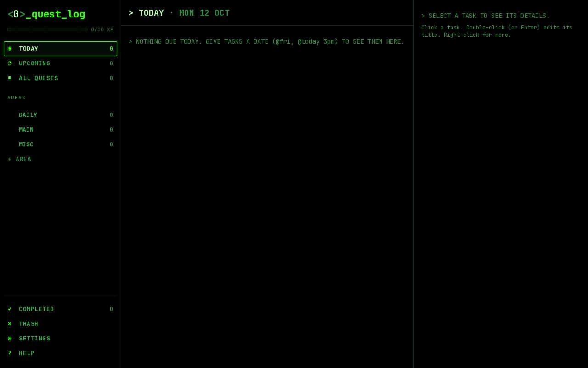Click the hint text about double-click editing
Viewport: 588px width, 368px height.
pos(497,31)
